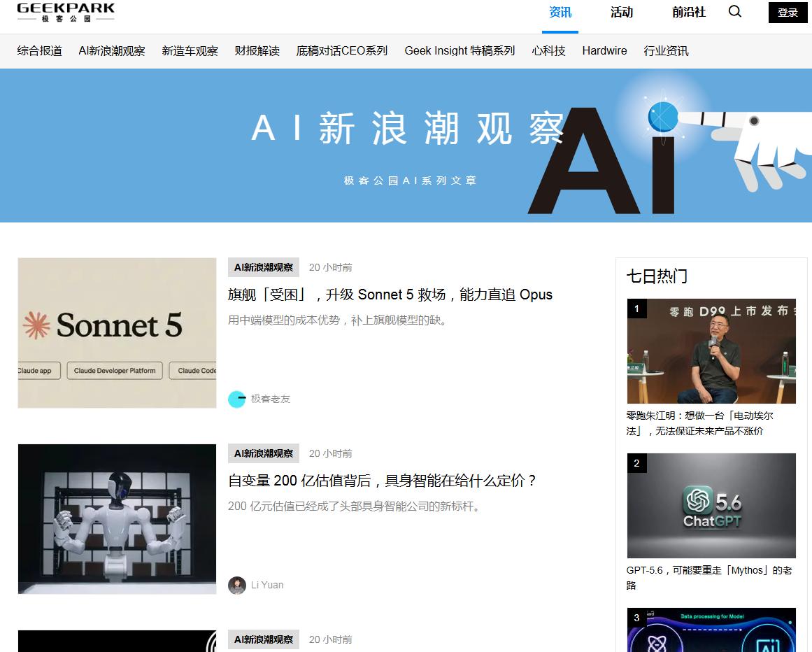This screenshot has height=652, width=812.
Task: Click AI新浪潮观察 tag on 自变量 article
Action: click(x=264, y=453)
